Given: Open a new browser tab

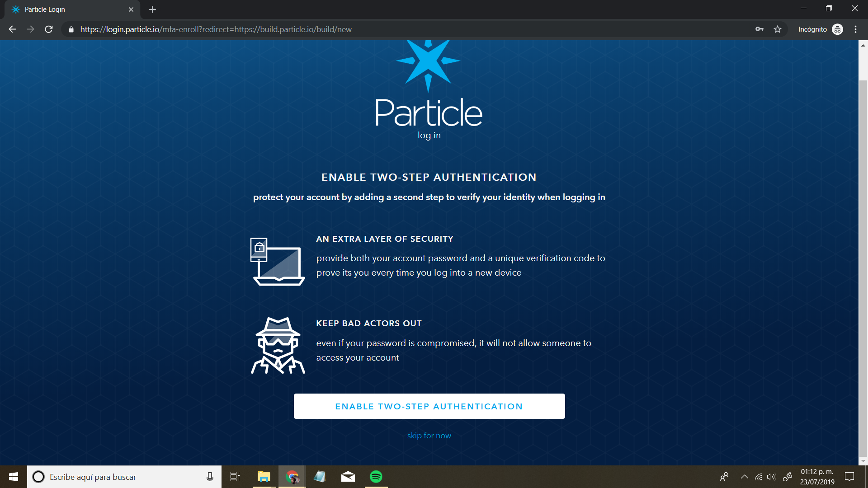Looking at the screenshot, I should click(x=152, y=9).
